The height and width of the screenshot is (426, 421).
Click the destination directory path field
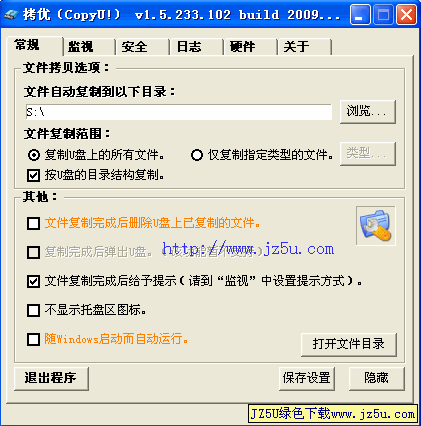tap(179, 112)
